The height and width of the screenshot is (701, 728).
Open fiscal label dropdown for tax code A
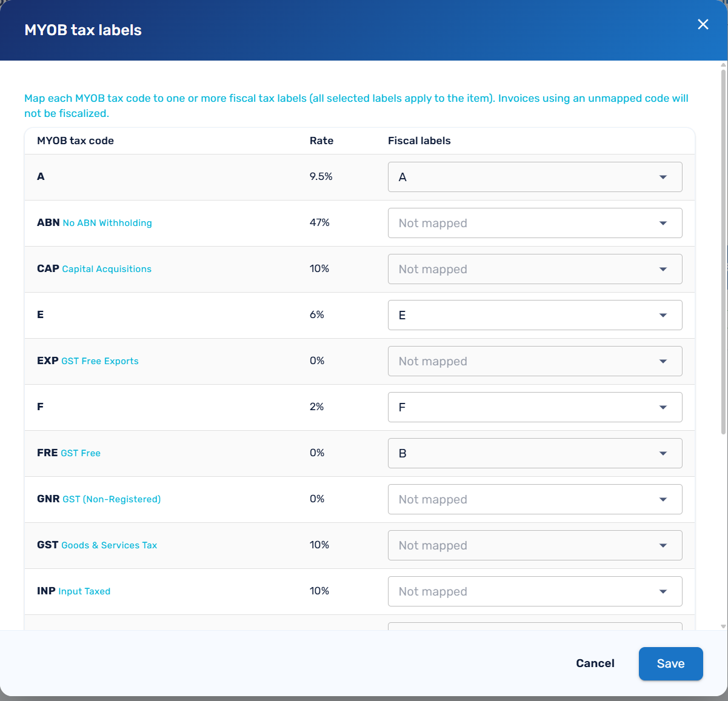click(x=535, y=177)
